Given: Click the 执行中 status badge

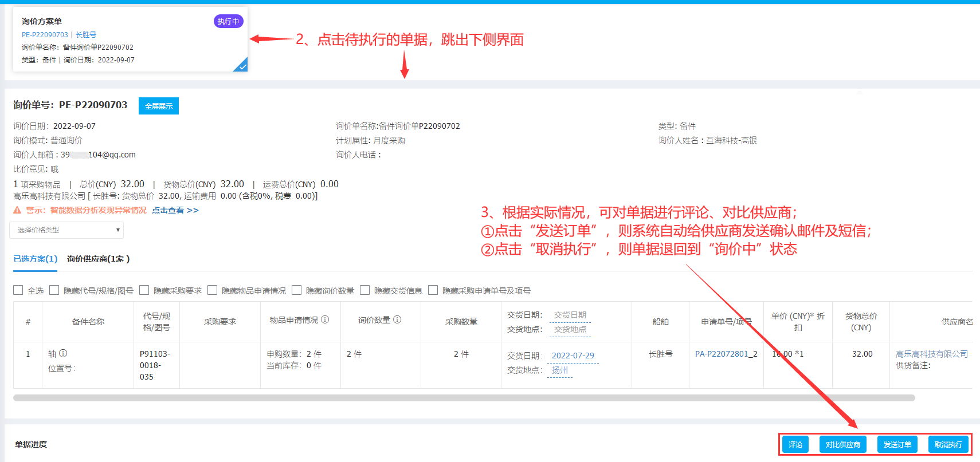Looking at the screenshot, I should pos(229,21).
